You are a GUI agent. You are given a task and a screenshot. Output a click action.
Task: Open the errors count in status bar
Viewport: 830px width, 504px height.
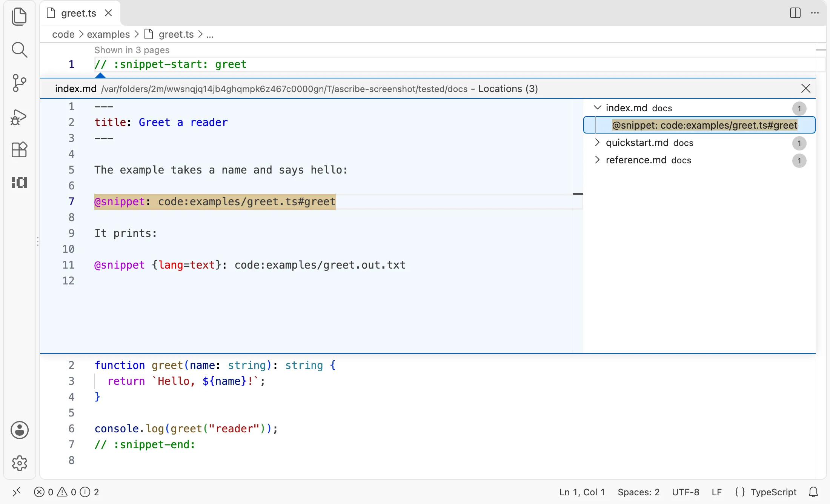[x=43, y=492]
